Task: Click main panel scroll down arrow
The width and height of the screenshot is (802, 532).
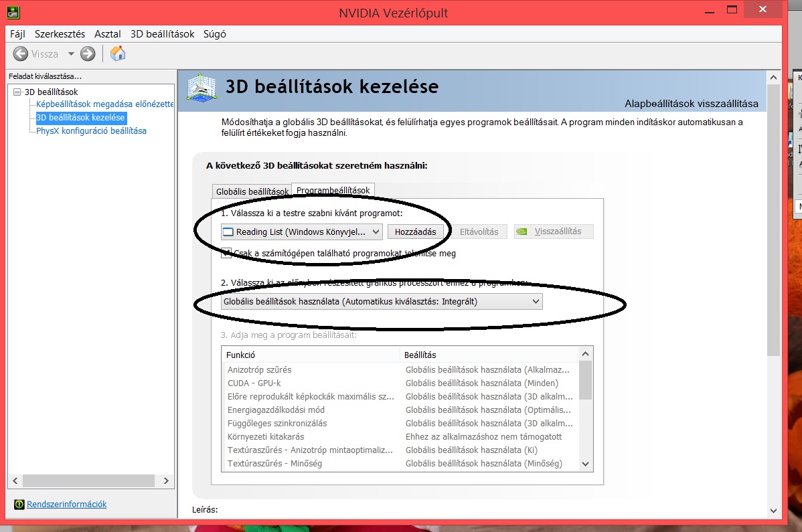Action: tap(773, 511)
